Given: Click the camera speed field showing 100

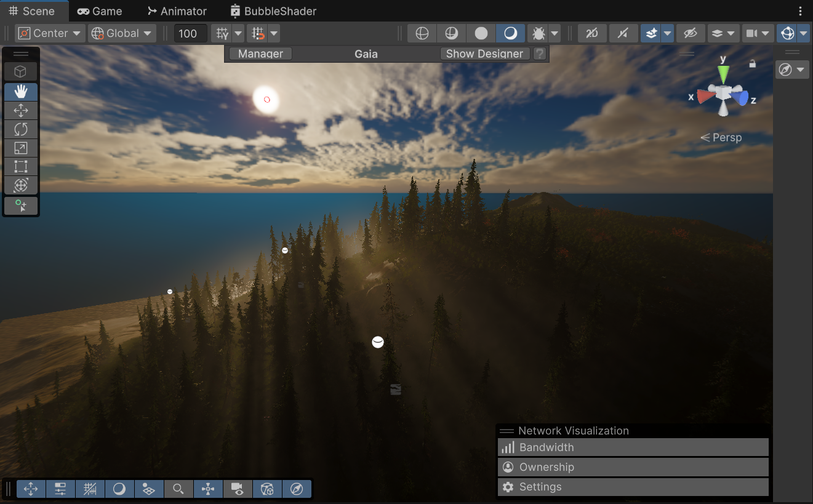Looking at the screenshot, I should (190, 33).
